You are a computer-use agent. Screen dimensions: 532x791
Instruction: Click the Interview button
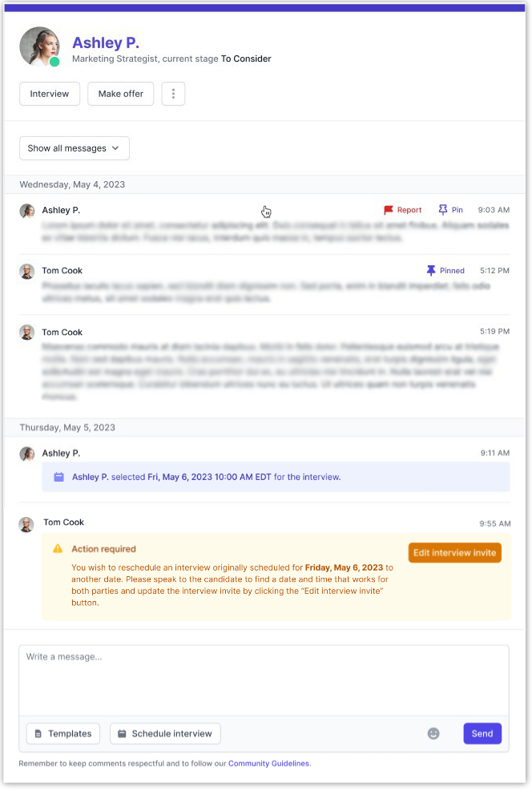(50, 94)
